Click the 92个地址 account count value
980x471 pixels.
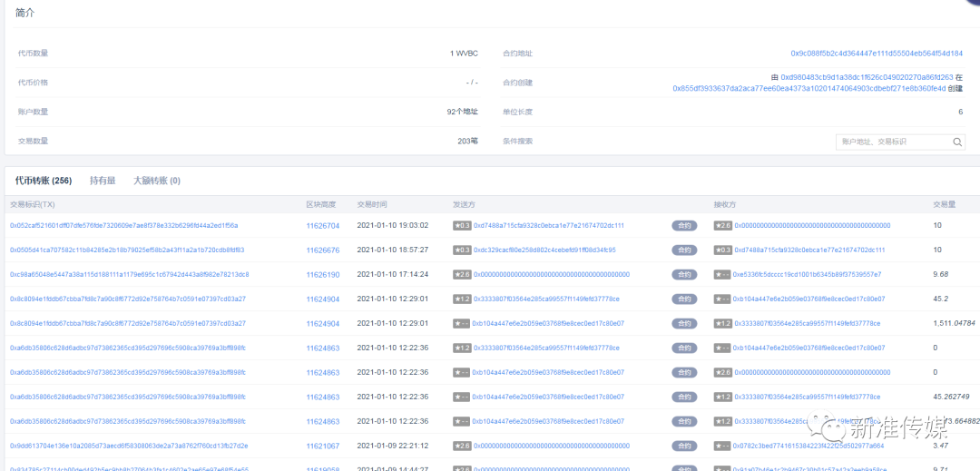click(x=463, y=112)
